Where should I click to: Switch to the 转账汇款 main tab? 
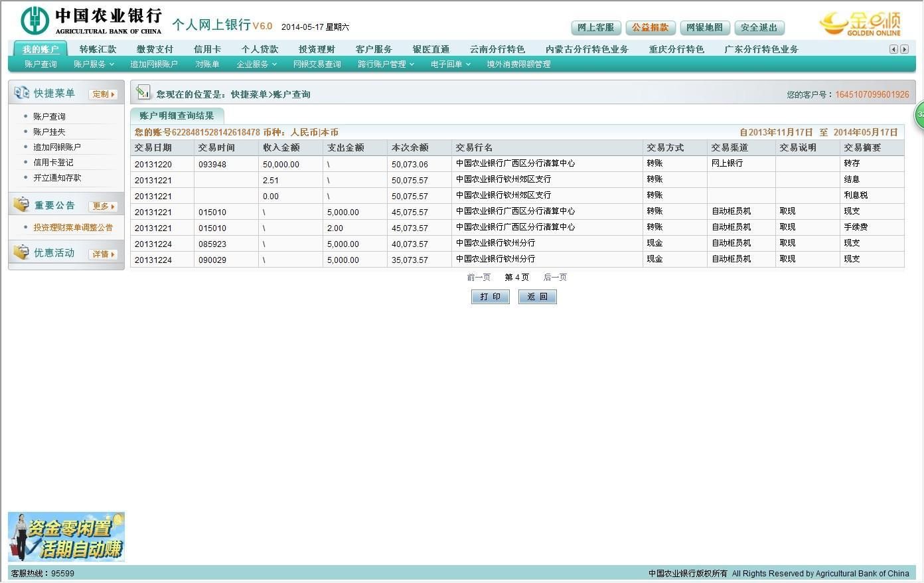98,49
